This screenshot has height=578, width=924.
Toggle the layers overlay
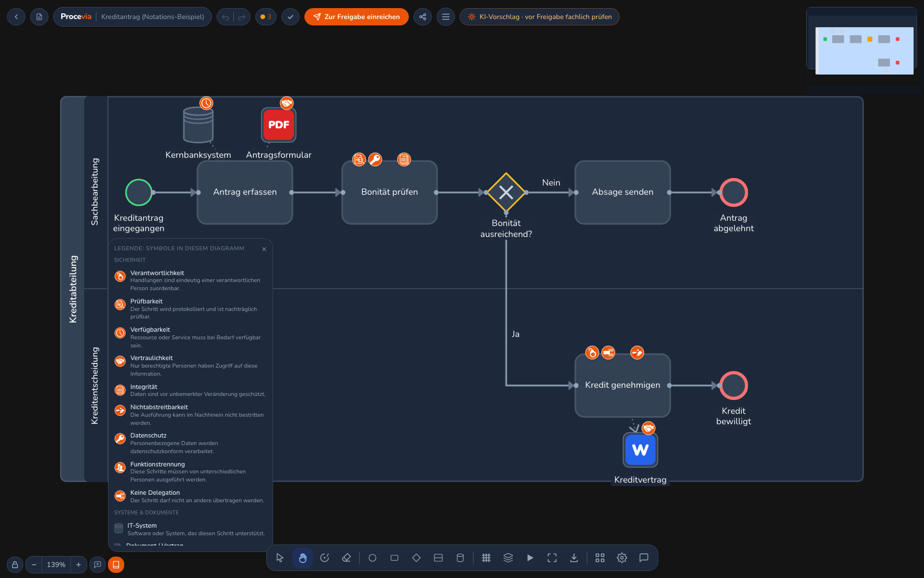(x=508, y=558)
